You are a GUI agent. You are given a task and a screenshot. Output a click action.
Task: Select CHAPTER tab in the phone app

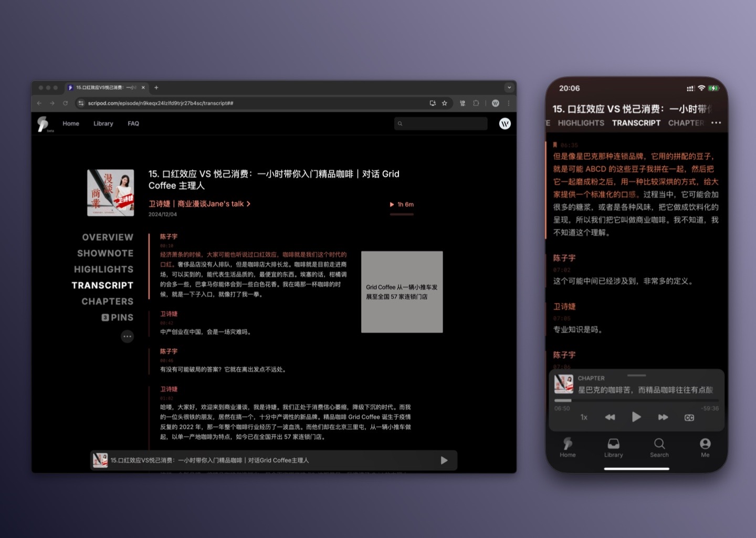click(686, 123)
